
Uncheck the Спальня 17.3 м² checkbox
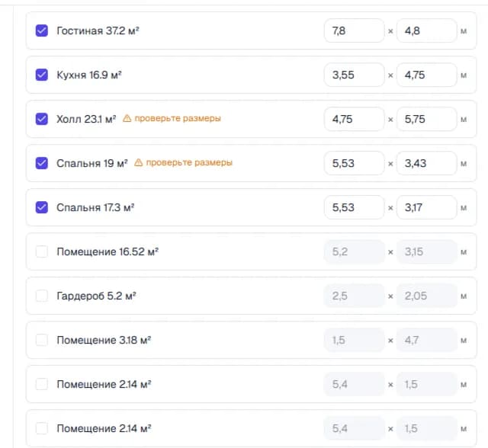[42, 207]
